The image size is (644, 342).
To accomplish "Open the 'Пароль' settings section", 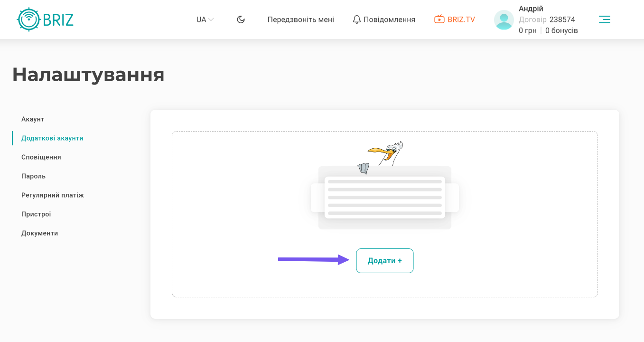I will tap(33, 176).
